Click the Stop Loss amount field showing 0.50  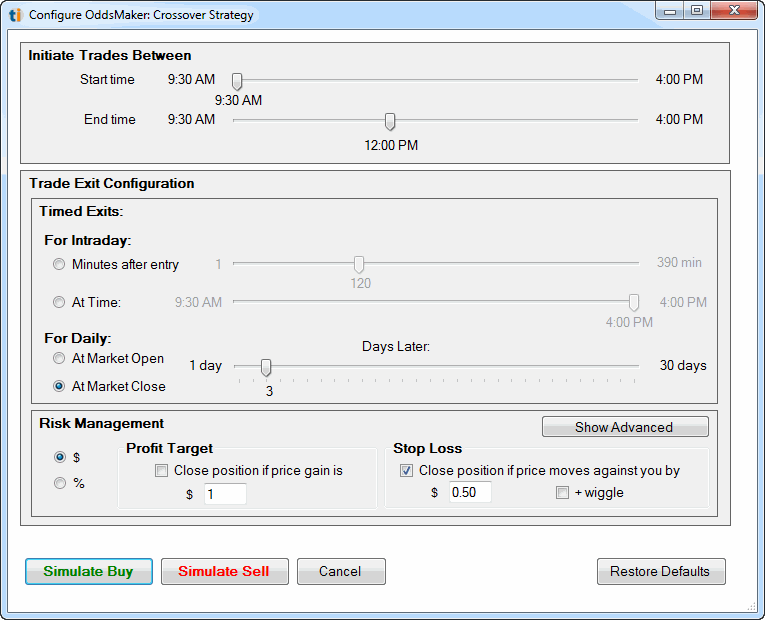469,493
